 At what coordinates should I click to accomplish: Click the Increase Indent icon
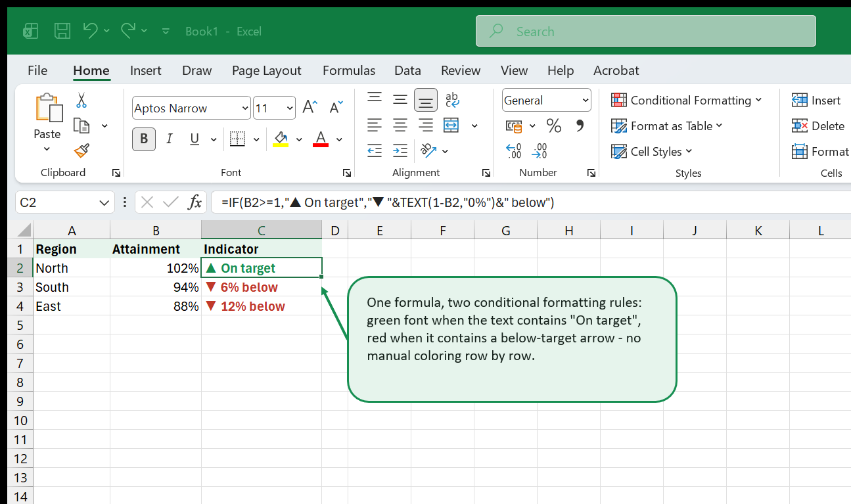400,151
